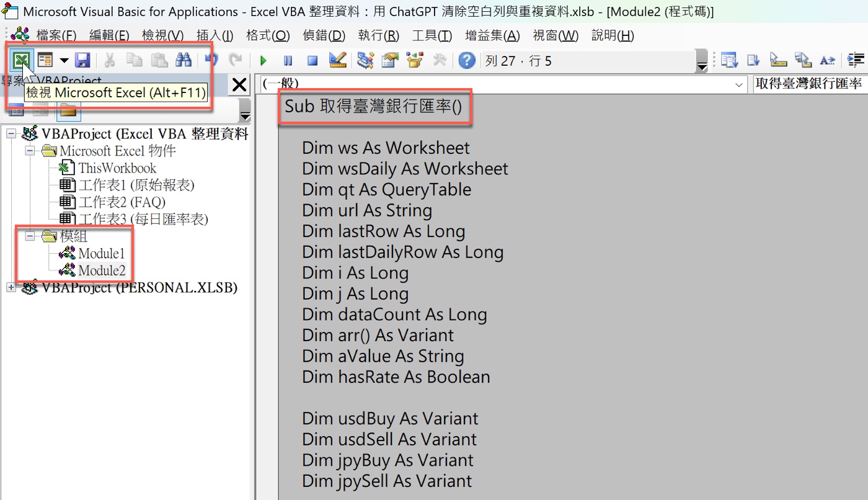868x500 pixels.
Task: Collapse the 模組 folder
Action: [30, 236]
